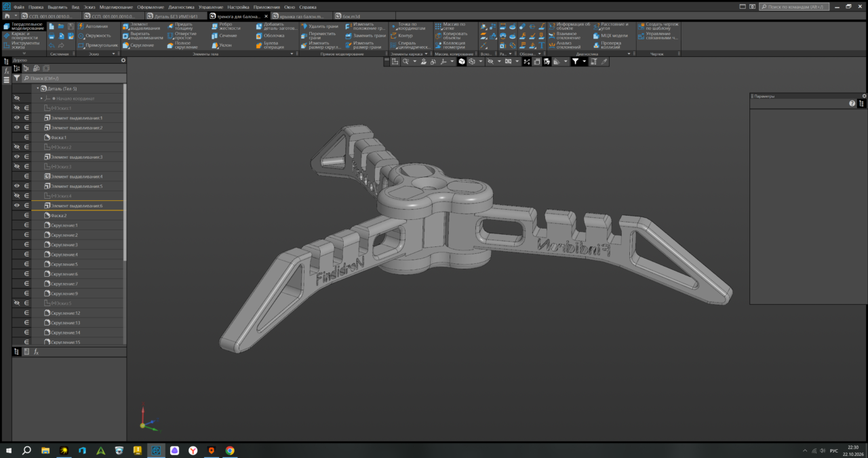The height and width of the screenshot is (458, 868).
Task: Launch the Булева операция boolean tool
Action: [x=270, y=45]
